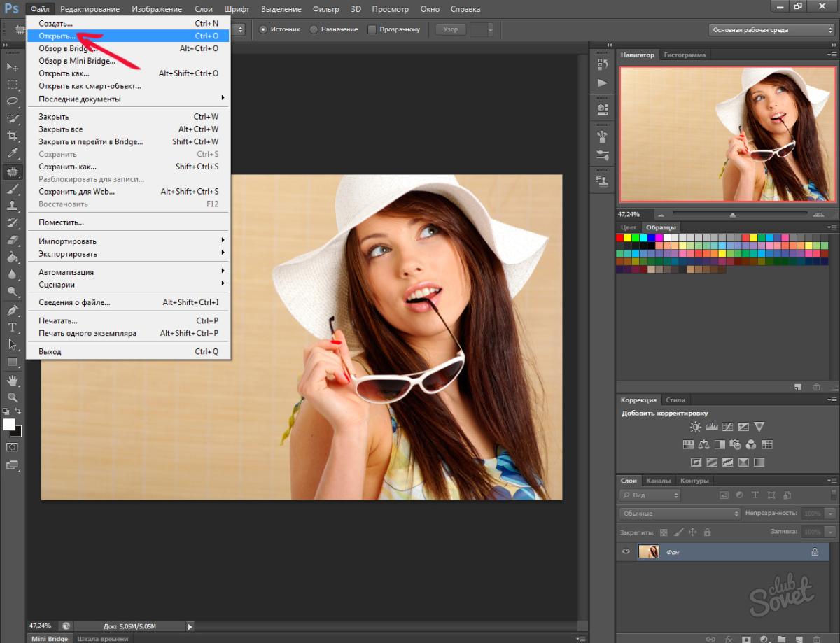Switch to the Стили tab
Viewport: 840px width, 643px height.
tap(675, 400)
